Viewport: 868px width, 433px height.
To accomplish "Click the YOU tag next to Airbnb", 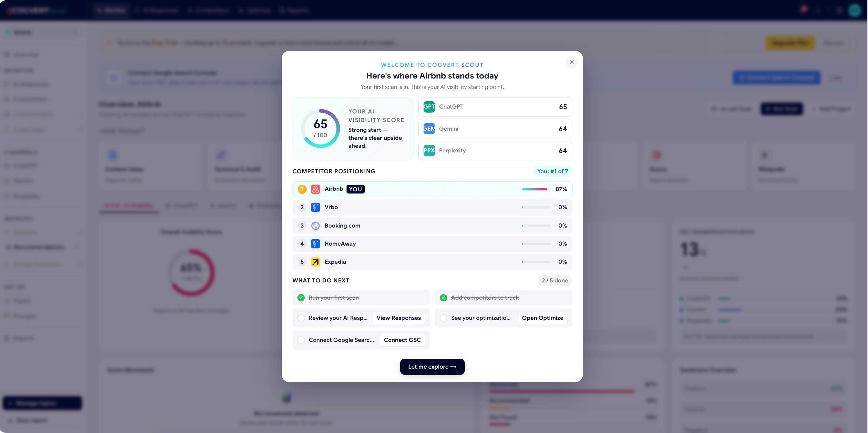I will pos(355,189).
